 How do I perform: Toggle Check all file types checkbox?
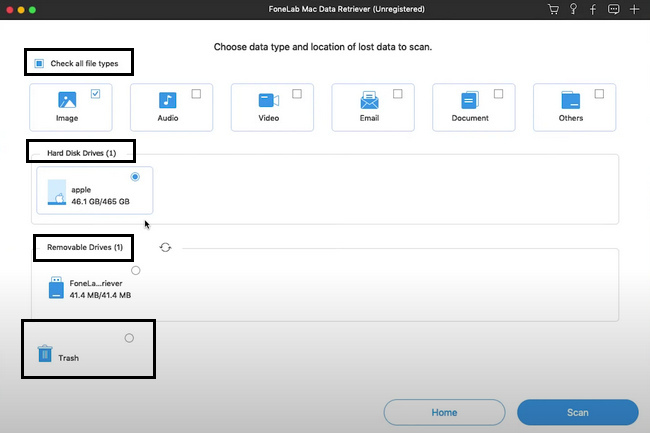click(x=39, y=63)
